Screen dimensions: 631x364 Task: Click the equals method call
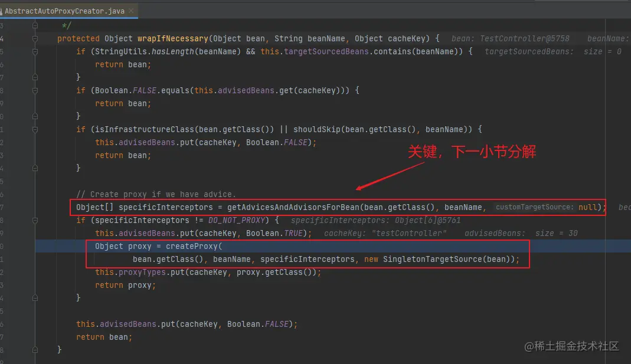[175, 90]
